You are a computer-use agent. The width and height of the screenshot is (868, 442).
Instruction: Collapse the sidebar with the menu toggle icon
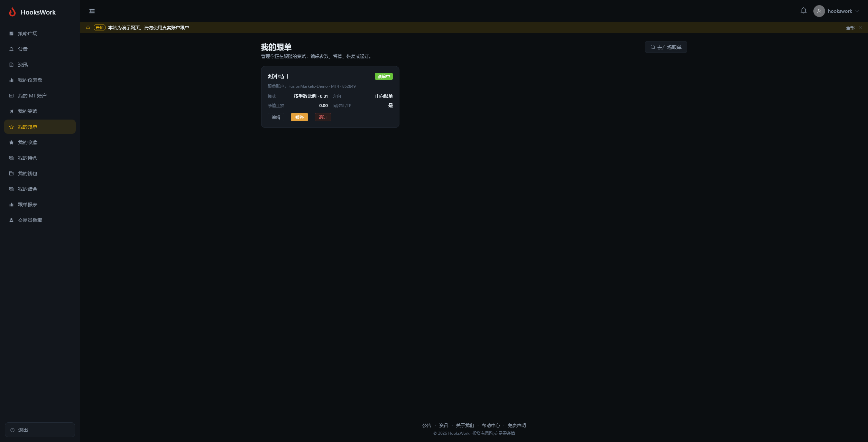point(92,11)
